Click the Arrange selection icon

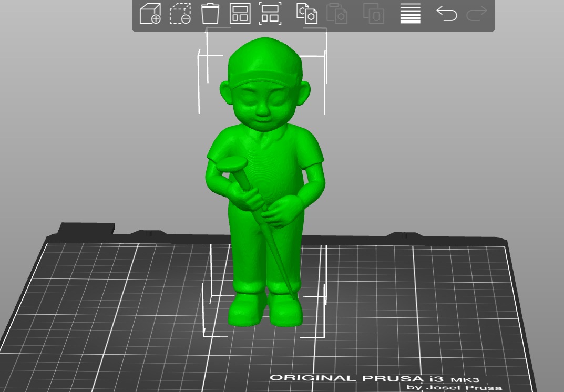tap(270, 14)
